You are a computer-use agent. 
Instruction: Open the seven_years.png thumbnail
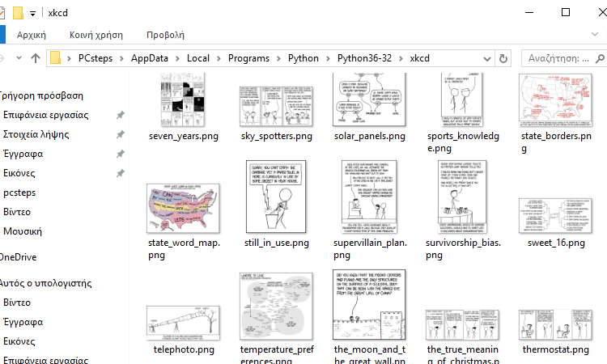(183, 99)
